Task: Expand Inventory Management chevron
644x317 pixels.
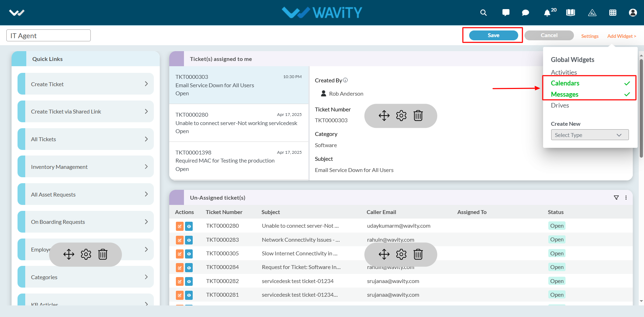Action: click(x=146, y=167)
